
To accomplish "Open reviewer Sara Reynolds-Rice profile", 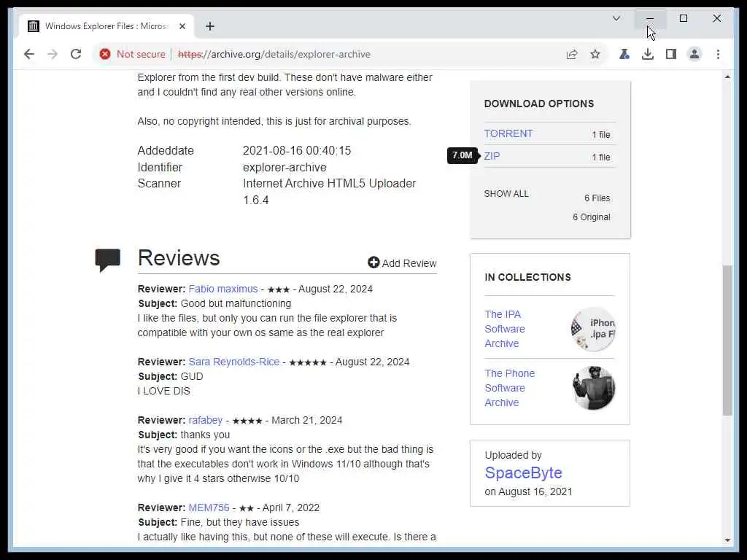I will 234,362.
